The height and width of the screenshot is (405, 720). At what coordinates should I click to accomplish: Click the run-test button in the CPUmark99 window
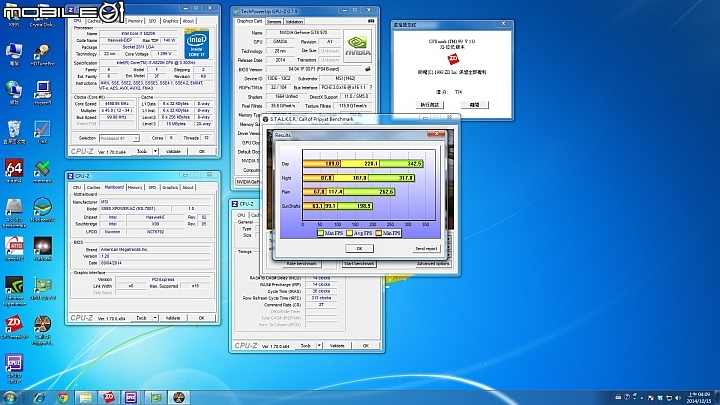click(x=429, y=105)
